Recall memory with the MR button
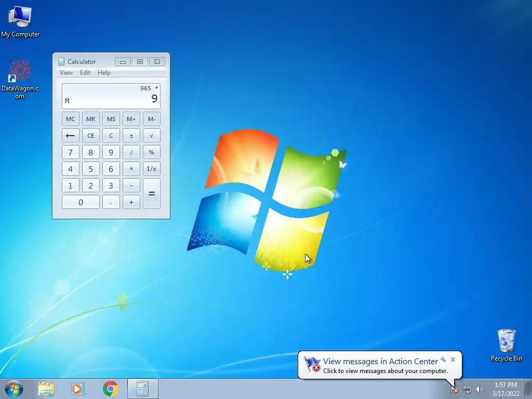The height and width of the screenshot is (399, 532). pos(90,119)
